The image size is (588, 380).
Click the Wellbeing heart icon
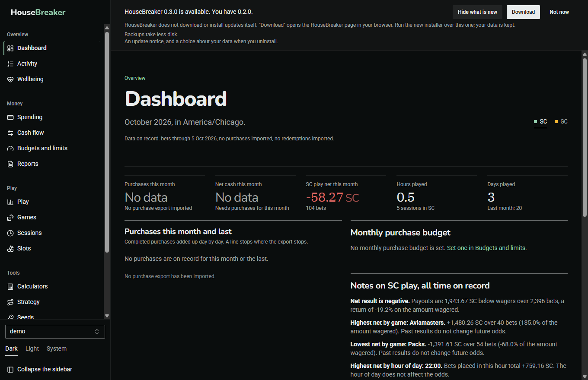(x=10, y=79)
